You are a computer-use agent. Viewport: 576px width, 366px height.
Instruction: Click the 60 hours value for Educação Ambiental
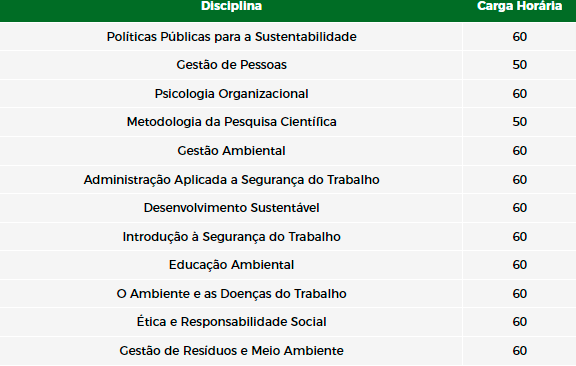pyautogui.click(x=519, y=265)
